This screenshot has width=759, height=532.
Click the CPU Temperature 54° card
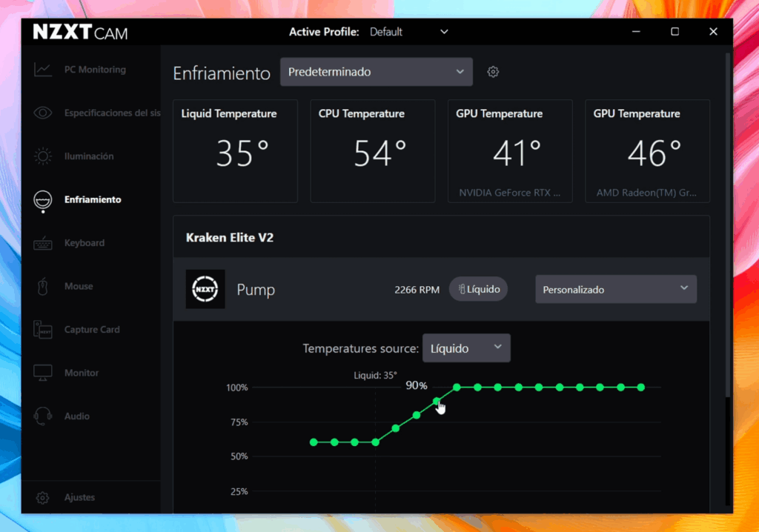[373, 151]
